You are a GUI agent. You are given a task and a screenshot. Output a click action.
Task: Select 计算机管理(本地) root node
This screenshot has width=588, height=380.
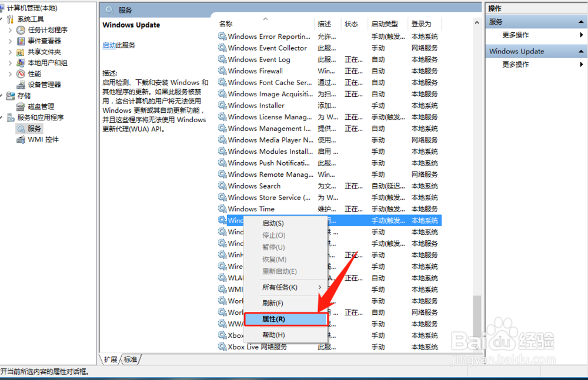[32, 8]
